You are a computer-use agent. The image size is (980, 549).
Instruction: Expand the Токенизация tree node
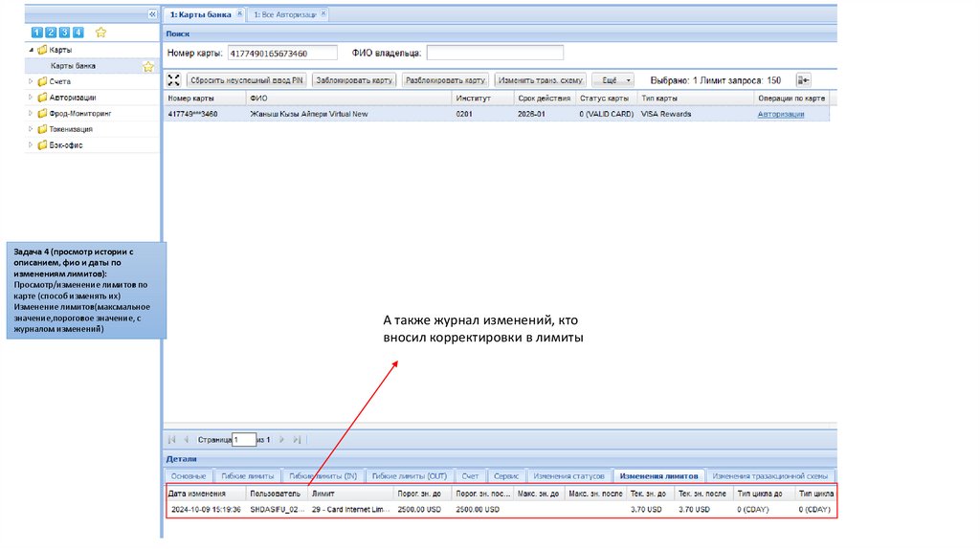coord(31,129)
